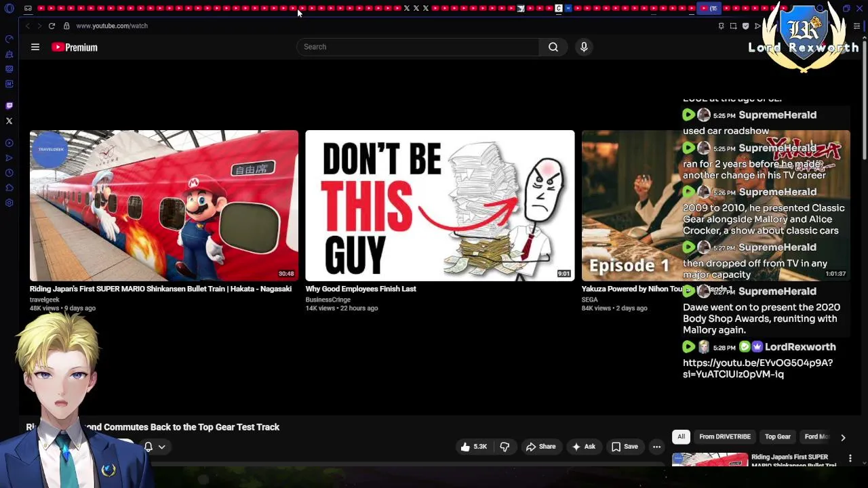
Task: Click notification bell on subscription button
Action: coord(148,447)
